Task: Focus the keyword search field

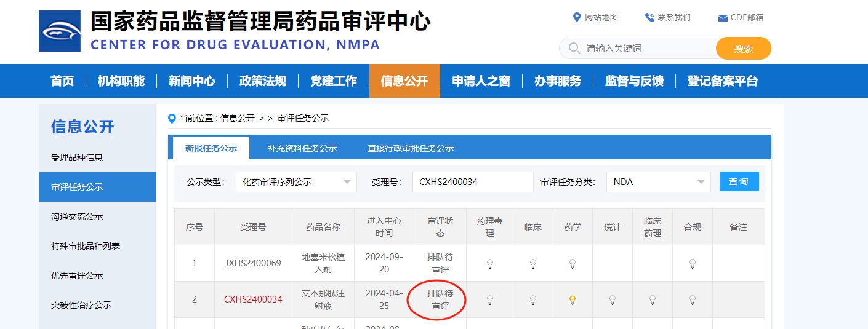Action: (637, 49)
